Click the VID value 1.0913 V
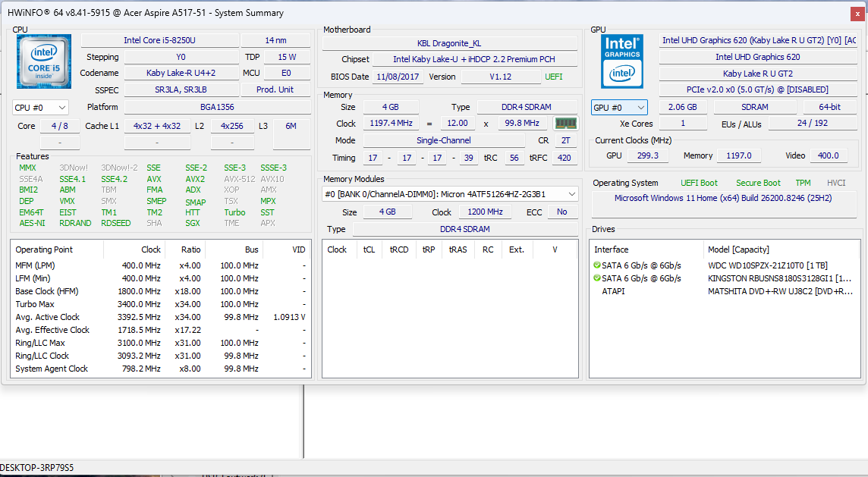The image size is (868, 477). point(290,317)
